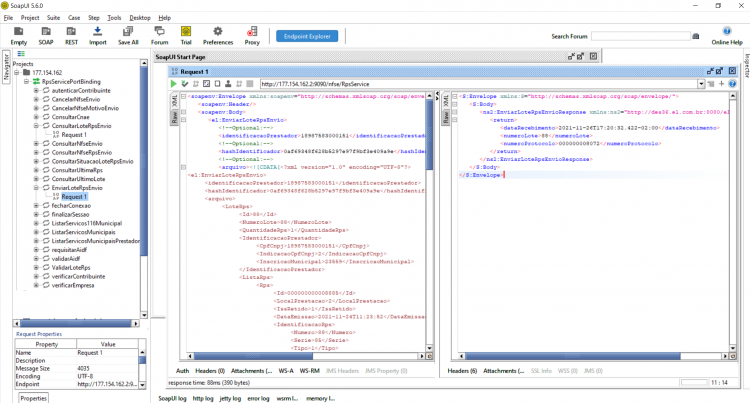
Task: Open the http log tab
Action: [x=203, y=398]
